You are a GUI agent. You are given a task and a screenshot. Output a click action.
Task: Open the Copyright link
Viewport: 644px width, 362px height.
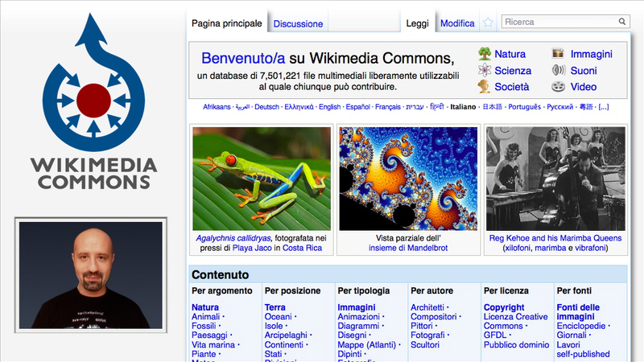pos(504,307)
